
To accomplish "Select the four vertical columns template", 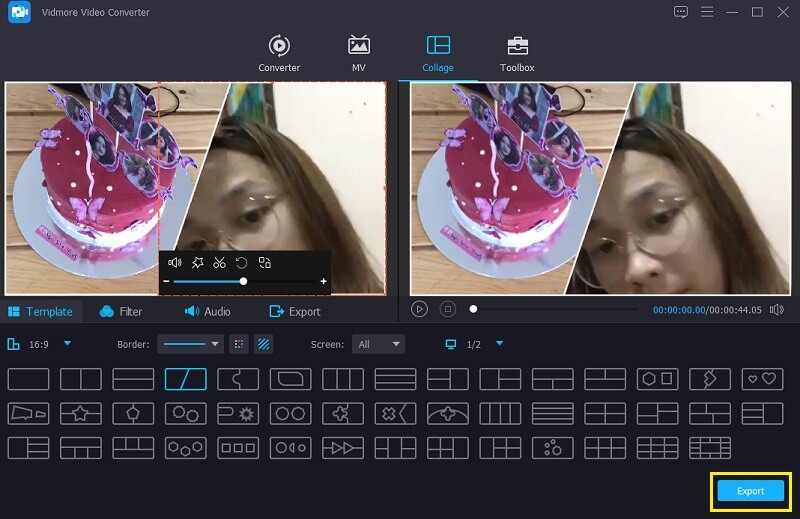I will (500, 414).
